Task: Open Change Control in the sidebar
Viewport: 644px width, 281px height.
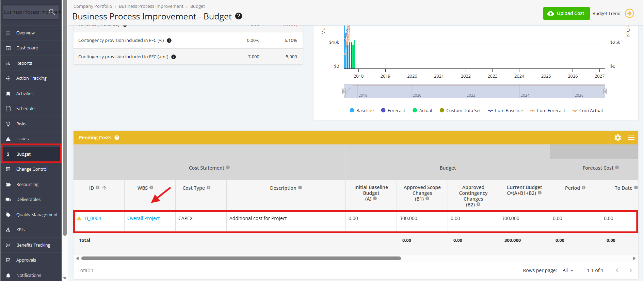Action: coord(31,169)
